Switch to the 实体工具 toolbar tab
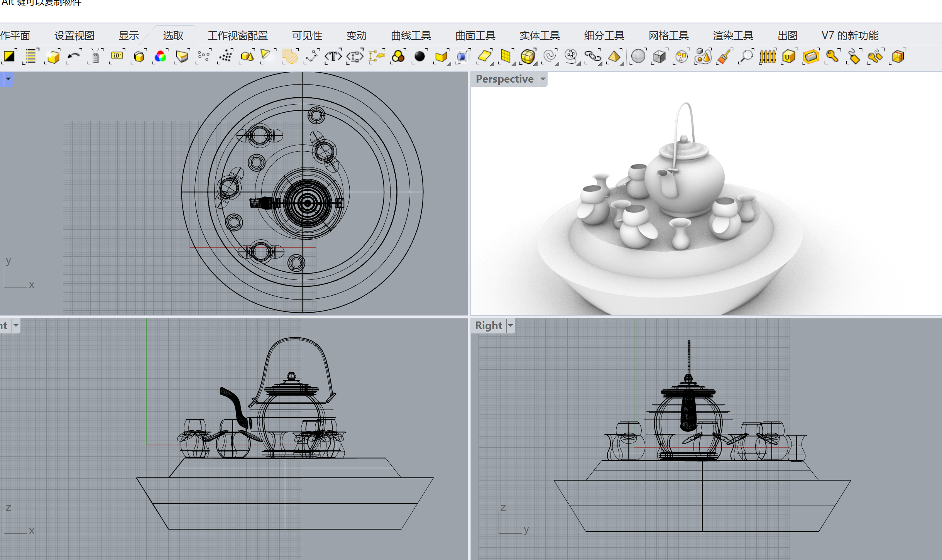Screen dimensions: 942x560 pyautogui.click(x=539, y=36)
